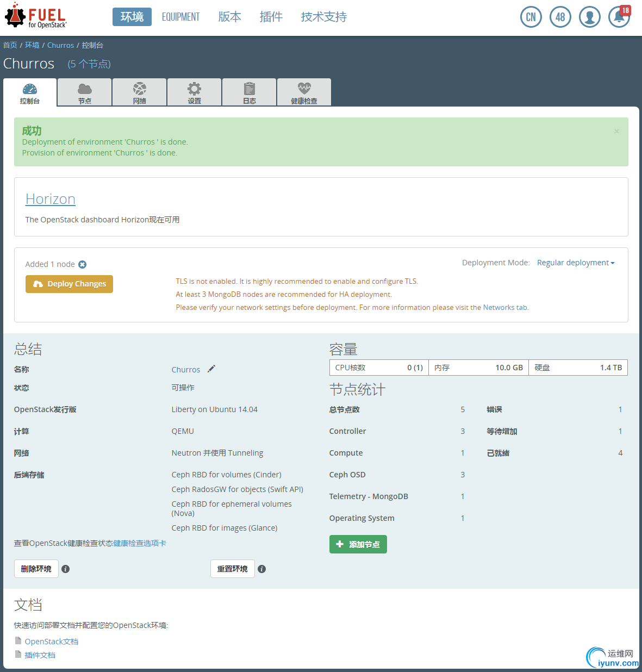This screenshot has width=642, height=672.
Task: Click the Compute node count row
Action: point(397,453)
